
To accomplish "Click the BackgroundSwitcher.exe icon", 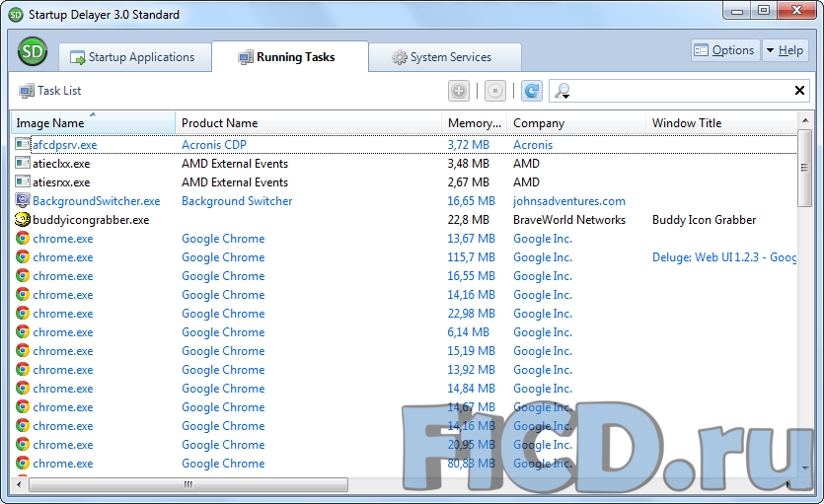I will [23, 200].
